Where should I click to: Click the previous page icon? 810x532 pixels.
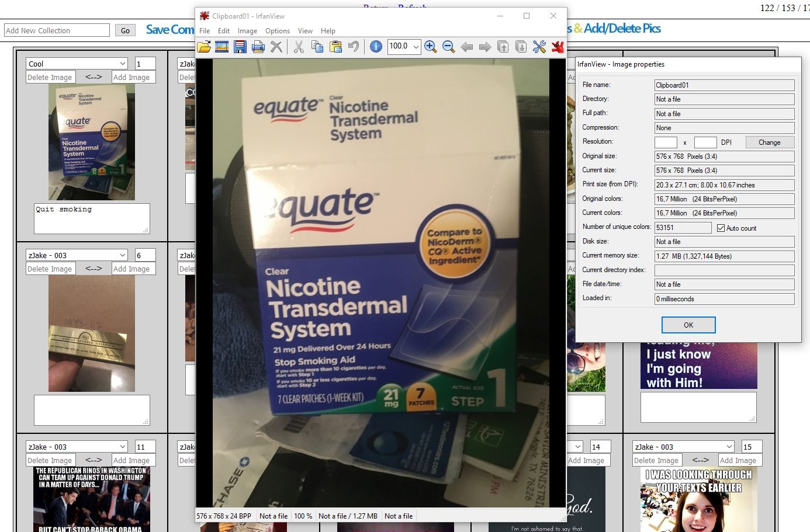(503, 47)
